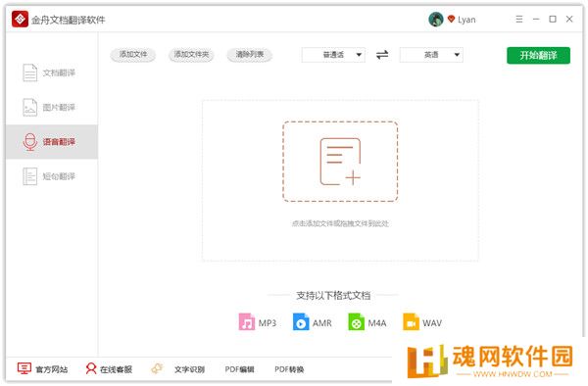
Task: Click the username Lyan
Action: click(466, 20)
